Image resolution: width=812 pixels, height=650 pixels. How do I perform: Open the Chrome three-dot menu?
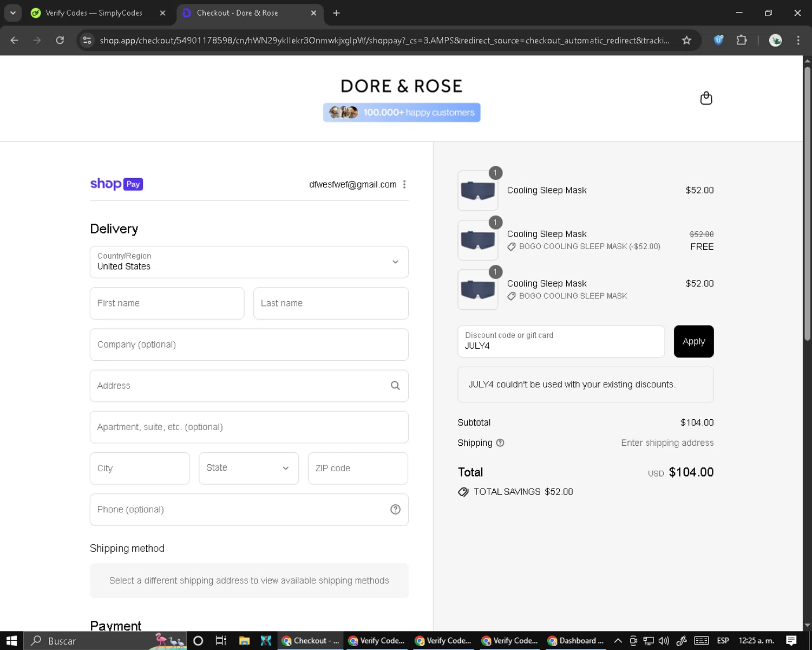pos(798,40)
